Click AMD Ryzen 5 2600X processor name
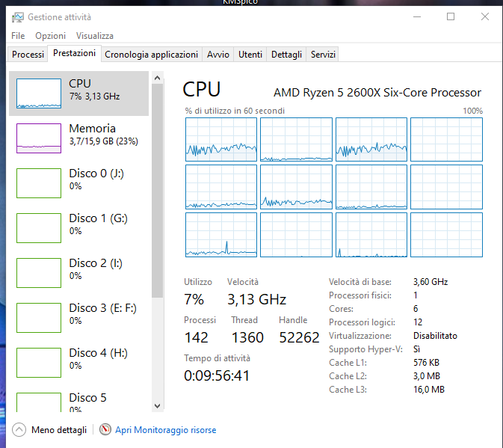 tap(377, 93)
